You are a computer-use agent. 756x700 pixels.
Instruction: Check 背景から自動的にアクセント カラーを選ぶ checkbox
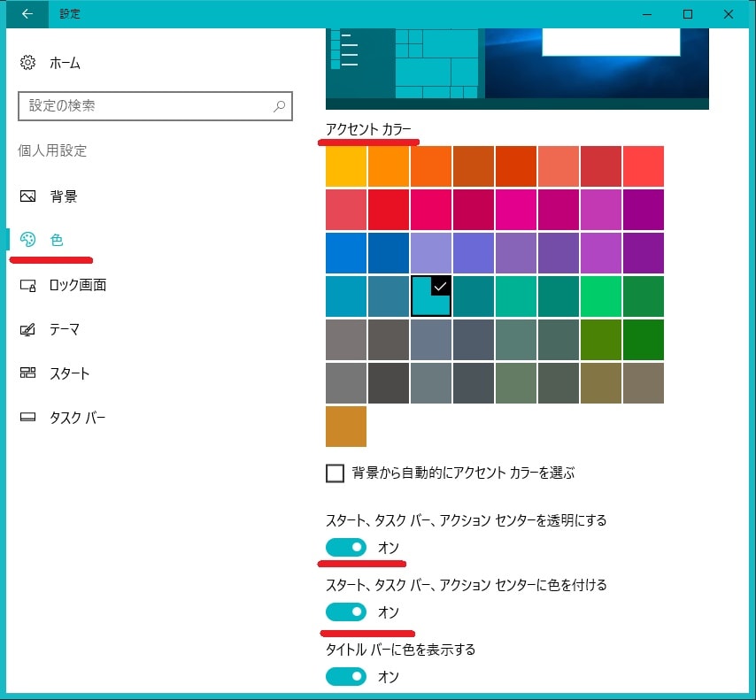[x=336, y=473]
